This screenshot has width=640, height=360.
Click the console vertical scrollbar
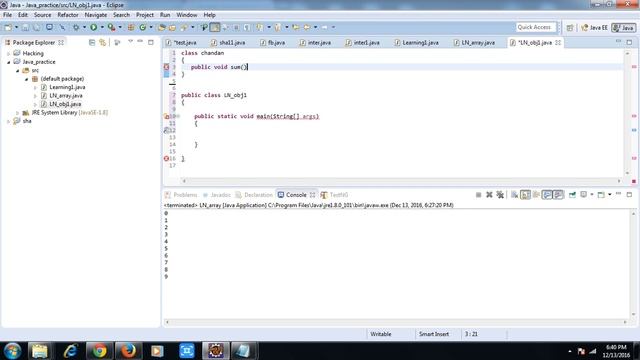[634, 264]
